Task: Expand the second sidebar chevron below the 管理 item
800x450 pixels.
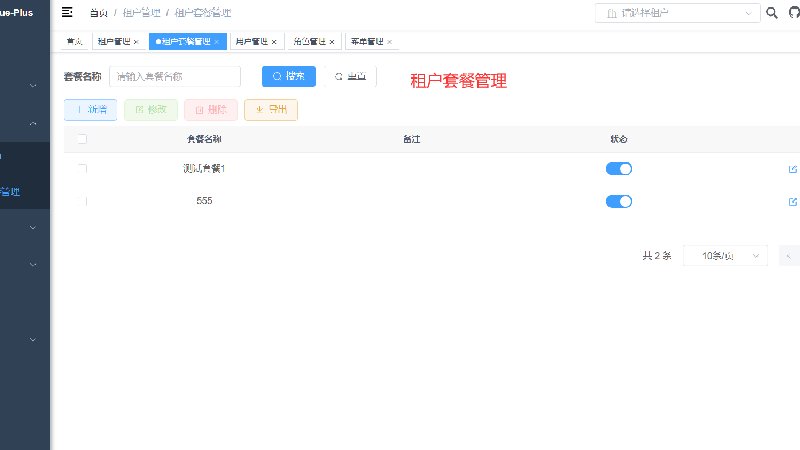Action: pos(33,265)
